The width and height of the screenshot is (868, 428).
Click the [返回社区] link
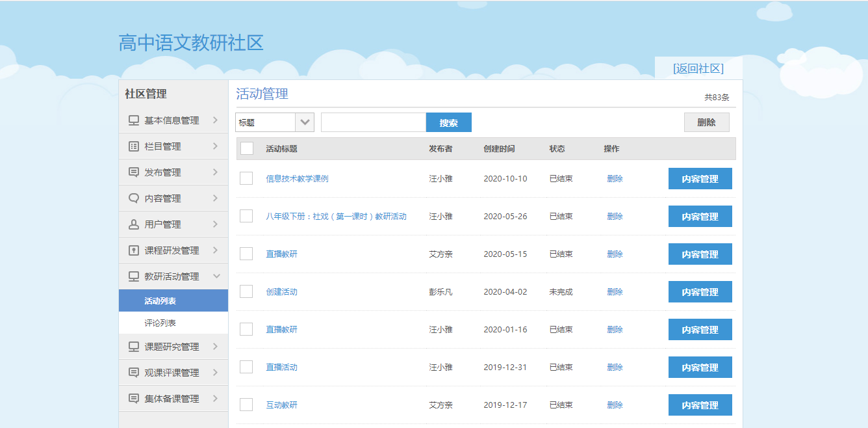[x=698, y=68]
